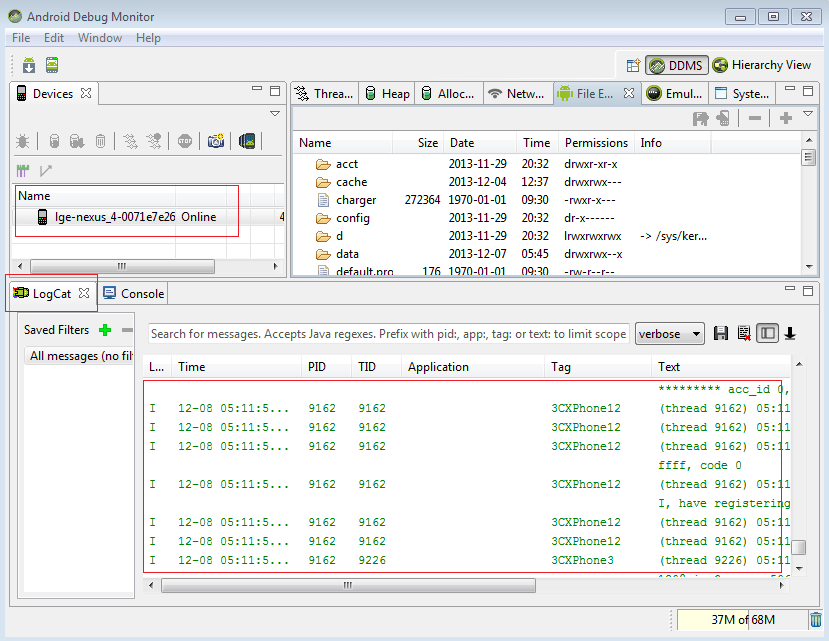
Task: Clear the LogCat log
Action: (x=744, y=333)
